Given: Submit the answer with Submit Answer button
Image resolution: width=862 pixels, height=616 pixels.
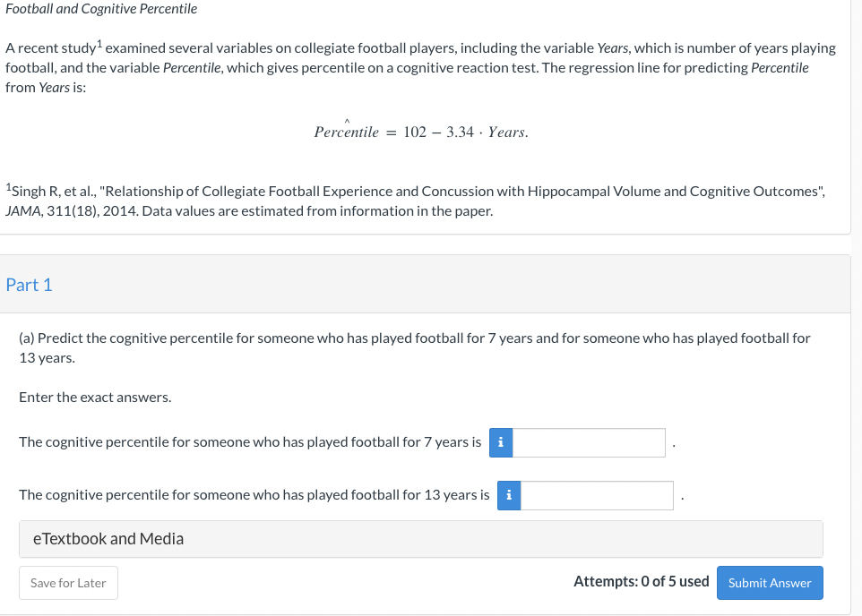Looking at the screenshot, I should (x=770, y=583).
